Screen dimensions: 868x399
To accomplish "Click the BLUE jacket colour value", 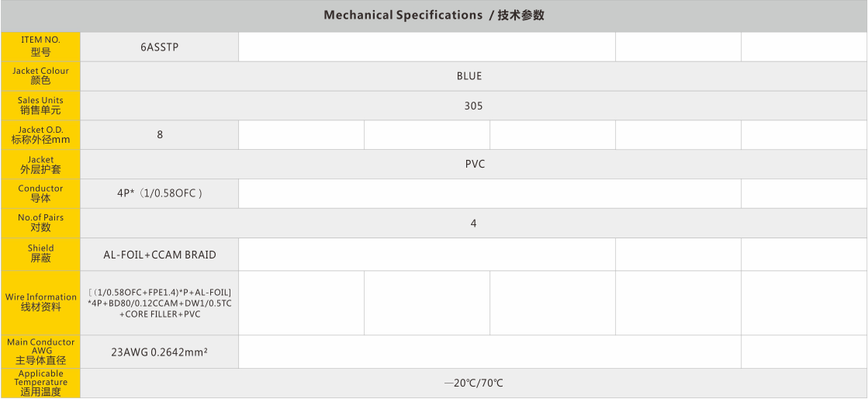I will point(469,76).
